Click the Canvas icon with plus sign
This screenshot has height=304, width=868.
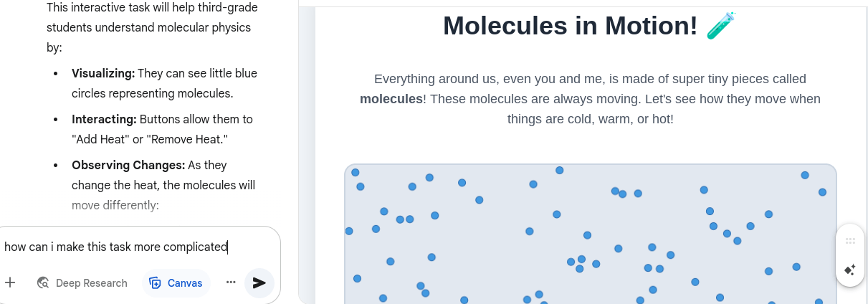tap(155, 283)
